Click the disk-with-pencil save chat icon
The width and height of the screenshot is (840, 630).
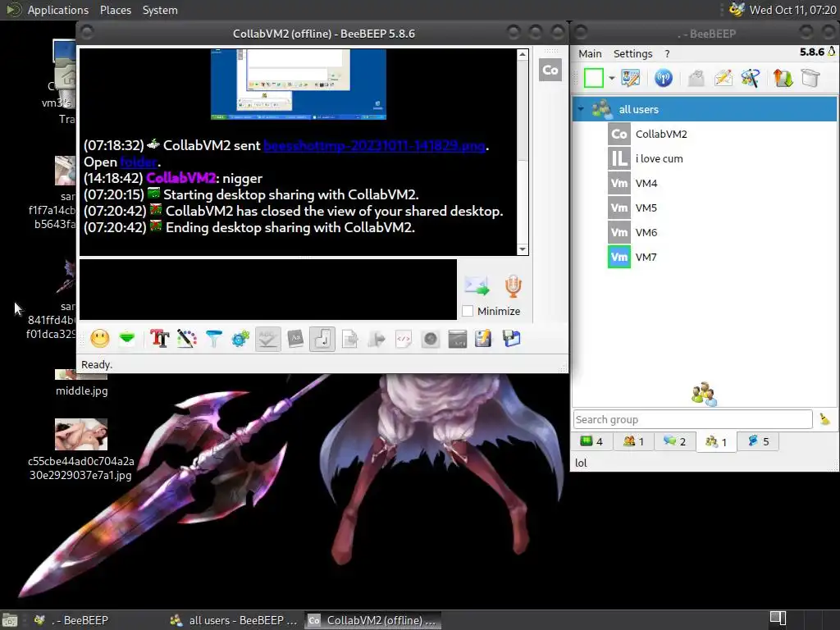483,339
